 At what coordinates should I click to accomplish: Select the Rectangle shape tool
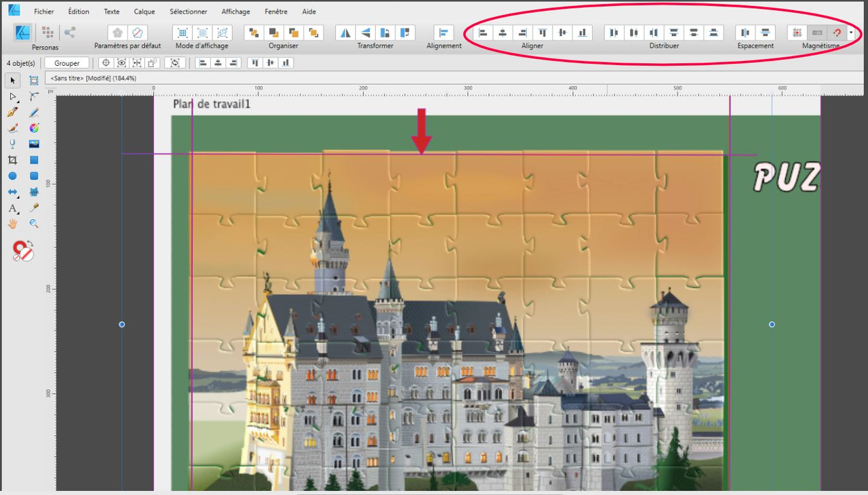[x=34, y=160]
